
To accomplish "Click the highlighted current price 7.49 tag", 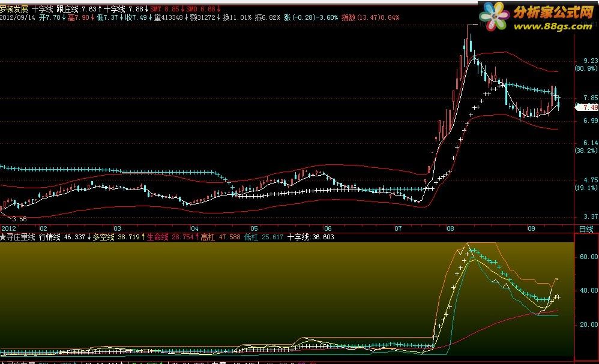I will coord(588,107).
